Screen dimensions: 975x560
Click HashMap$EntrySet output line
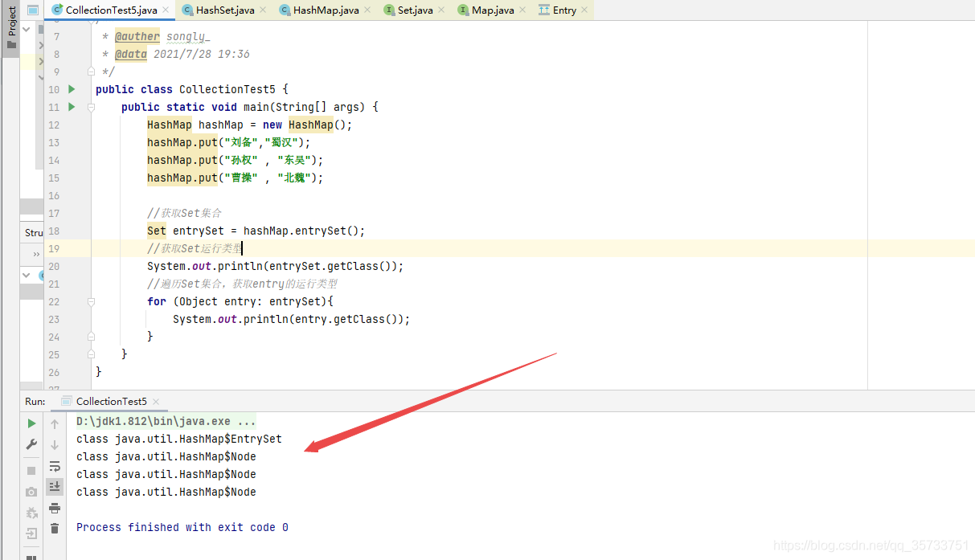point(179,439)
